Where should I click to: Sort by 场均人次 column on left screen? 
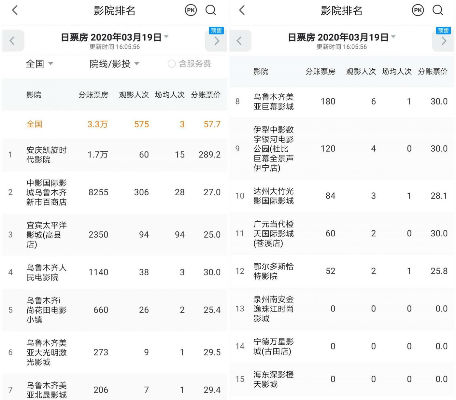pos(169,95)
